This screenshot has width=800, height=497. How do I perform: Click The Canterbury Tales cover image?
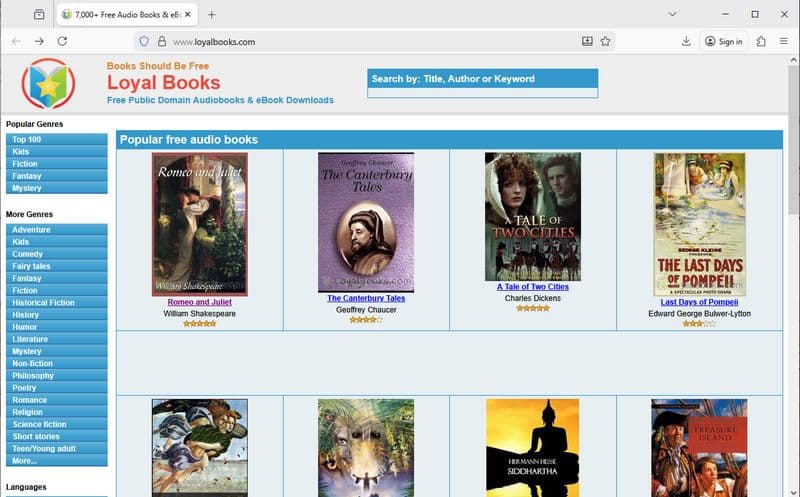(366, 222)
